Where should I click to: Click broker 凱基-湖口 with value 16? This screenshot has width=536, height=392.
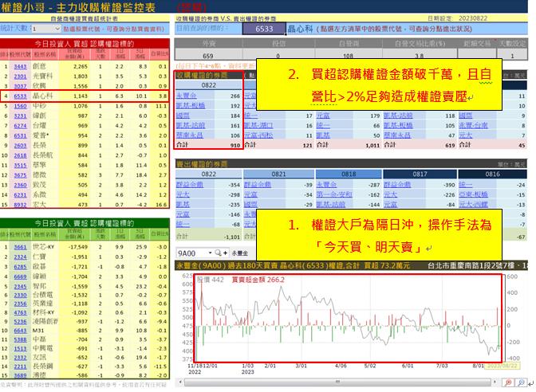coord(258,126)
